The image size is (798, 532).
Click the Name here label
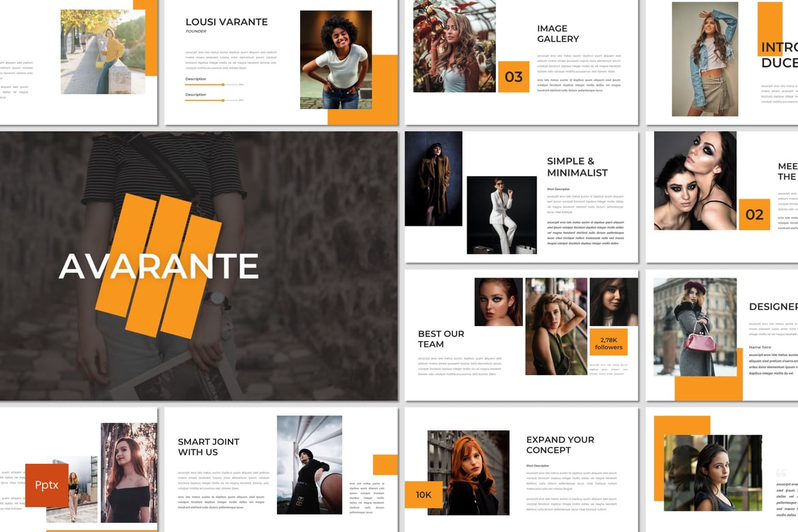click(760, 347)
